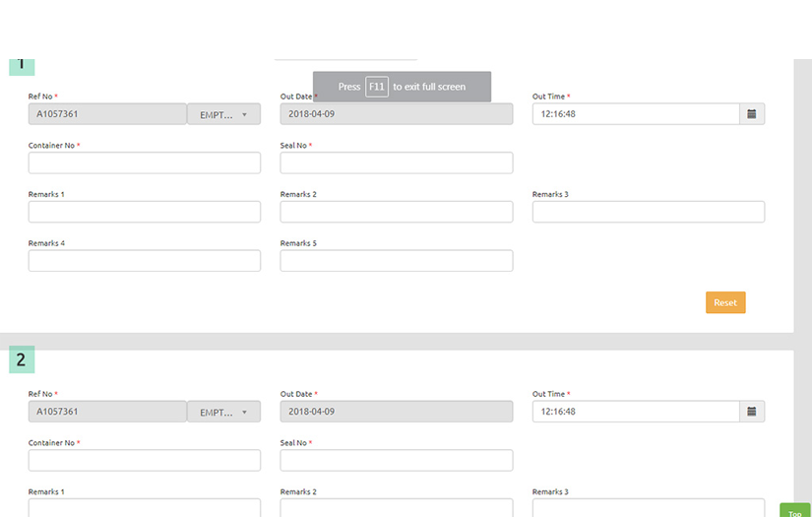Expand the EMPT... dropdown in section 2
The image size is (812, 517).
[x=223, y=412]
